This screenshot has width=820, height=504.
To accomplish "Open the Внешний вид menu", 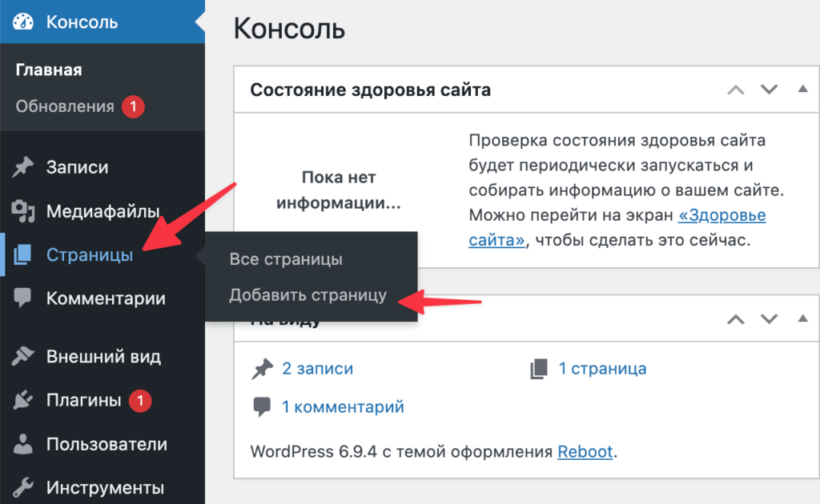I will (x=102, y=356).
